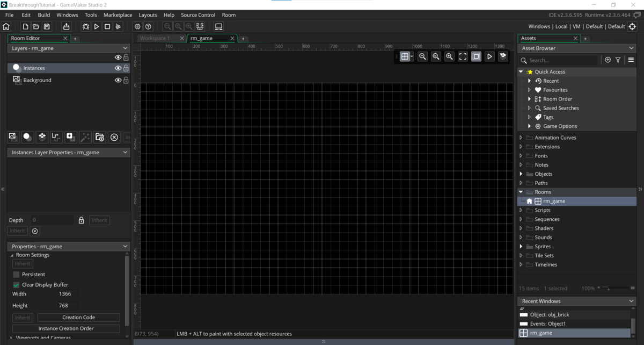Open the Clean build cache icon
The image size is (644, 345).
click(118, 26)
